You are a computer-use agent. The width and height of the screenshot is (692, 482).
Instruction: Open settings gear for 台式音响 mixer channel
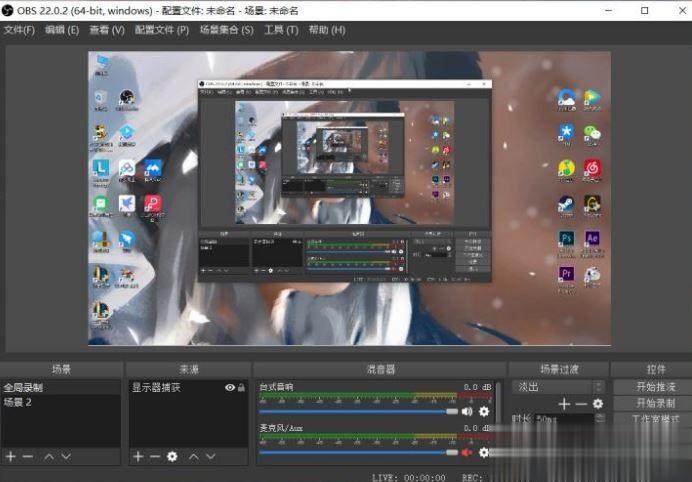[484, 411]
